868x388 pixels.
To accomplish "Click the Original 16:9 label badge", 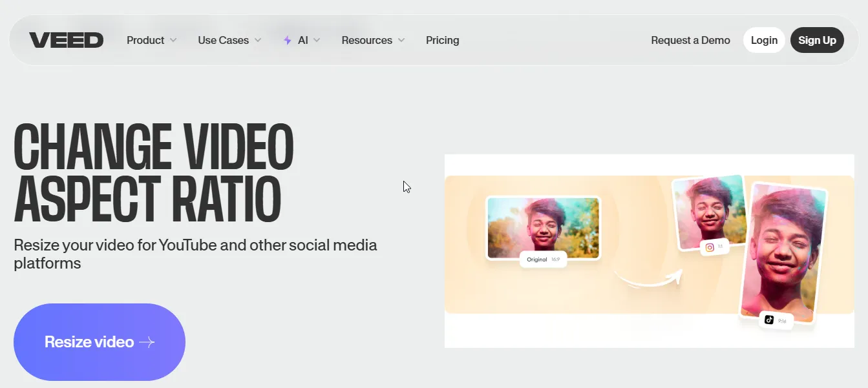I will pyautogui.click(x=545, y=259).
